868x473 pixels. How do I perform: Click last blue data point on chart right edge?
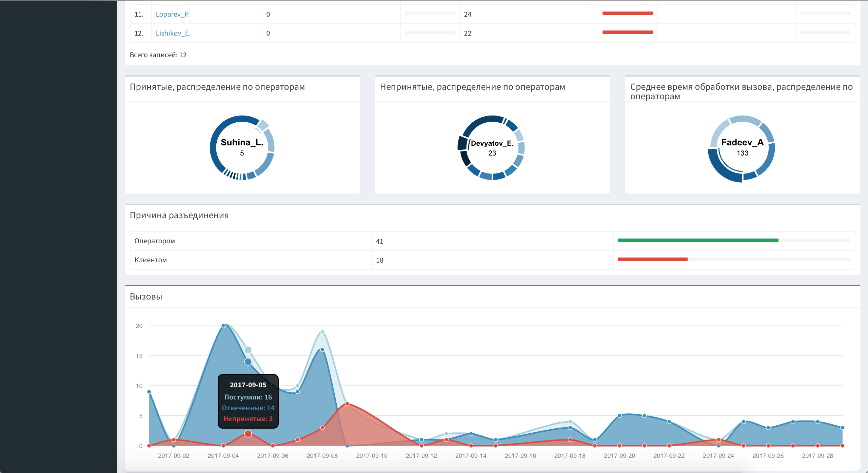(x=842, y=428)
